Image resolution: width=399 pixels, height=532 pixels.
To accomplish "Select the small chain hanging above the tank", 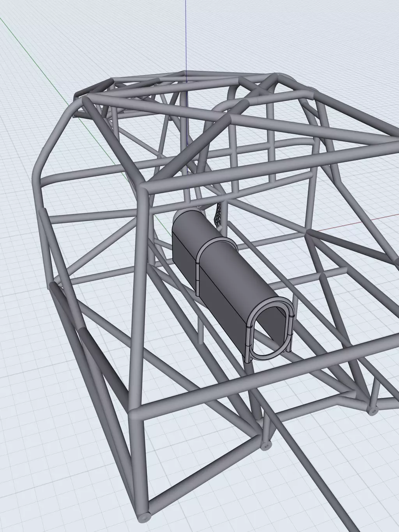I will (217, 215).
